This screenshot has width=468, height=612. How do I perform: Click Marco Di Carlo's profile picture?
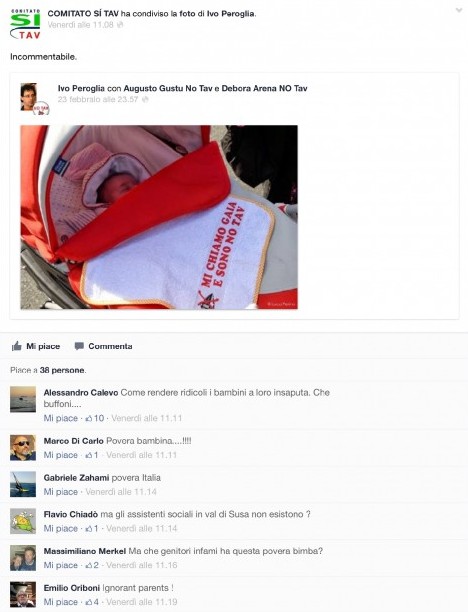tap(23, 448)
